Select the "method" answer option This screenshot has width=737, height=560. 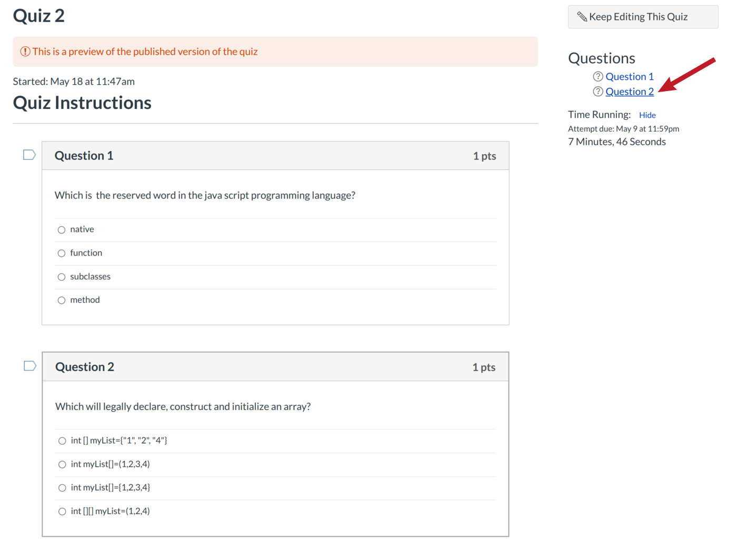click(62, 300)
